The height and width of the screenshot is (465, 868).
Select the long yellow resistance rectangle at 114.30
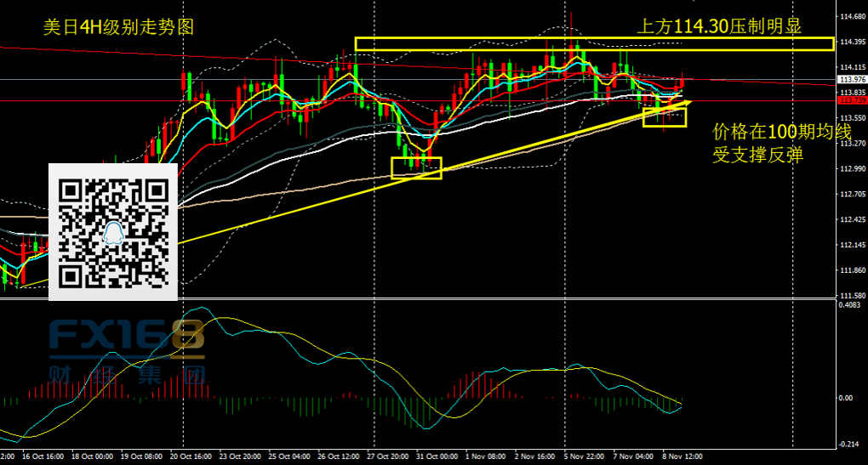coord(593,43)
